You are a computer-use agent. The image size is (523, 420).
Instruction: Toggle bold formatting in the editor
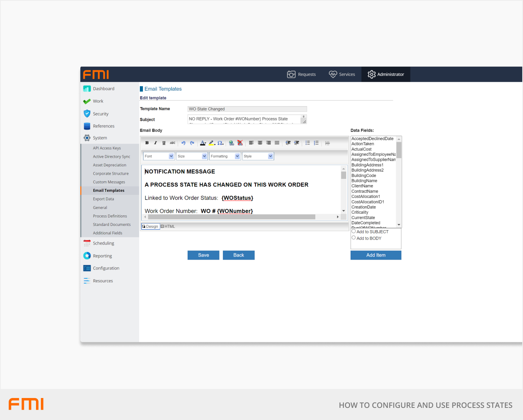(147, 143)
